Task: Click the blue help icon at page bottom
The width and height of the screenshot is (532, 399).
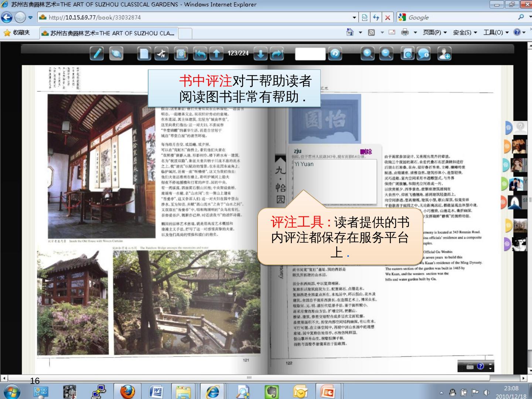Action: [x=480, y=366]
